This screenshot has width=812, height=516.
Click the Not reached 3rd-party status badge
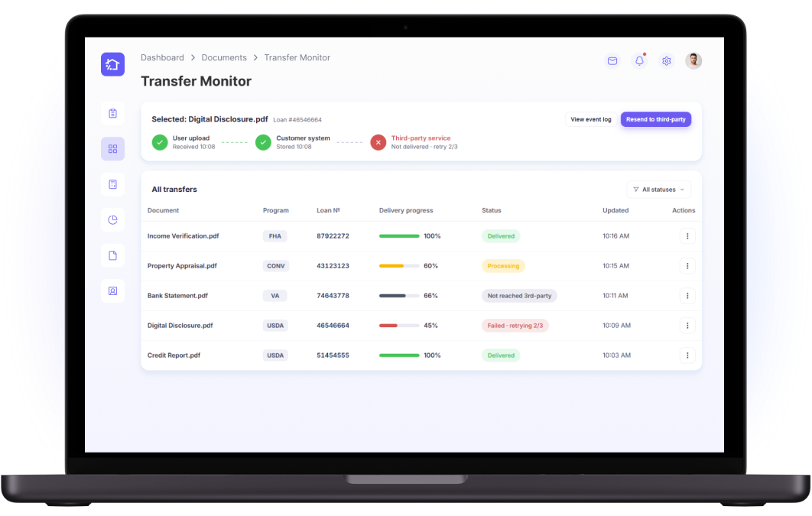coord(519,296)
